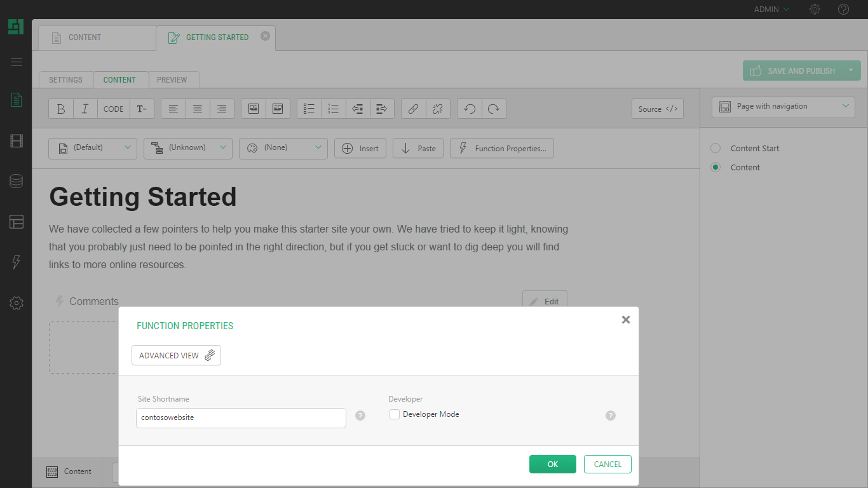Select the Content Start radio button
Image resolution: width=868 pixels, height=488 pixels.
(715, 148)
